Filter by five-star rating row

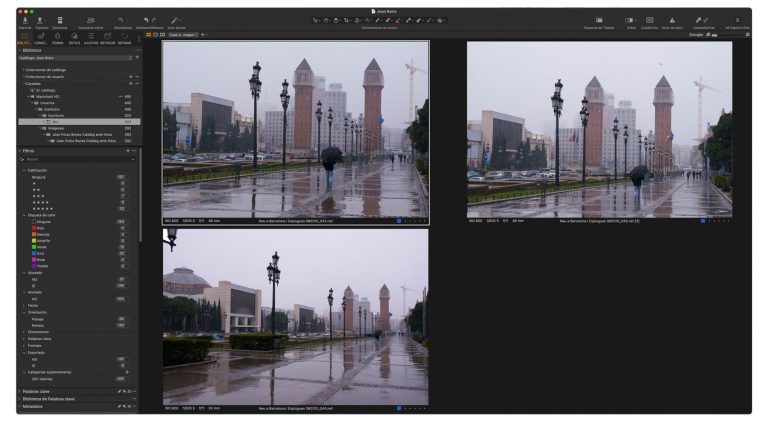click(78, 209)
